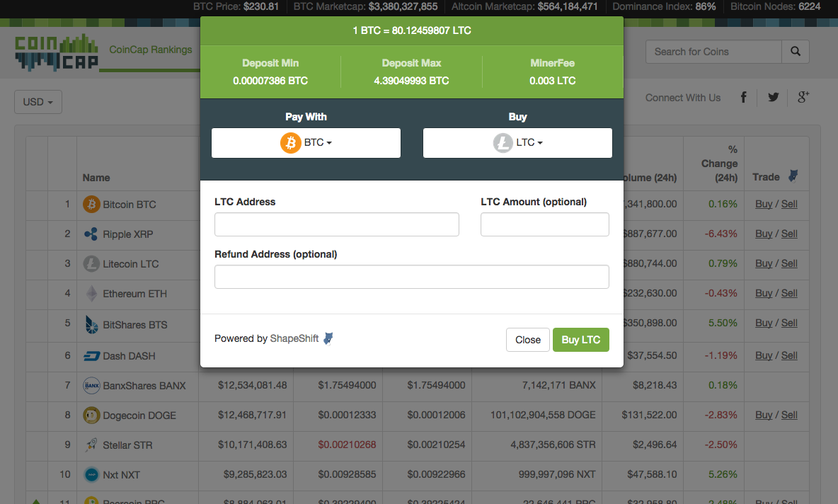This screenshot has height=504, width=838.
Task: Select the BitShares BTS row name
Action: (x=134, y=325)
